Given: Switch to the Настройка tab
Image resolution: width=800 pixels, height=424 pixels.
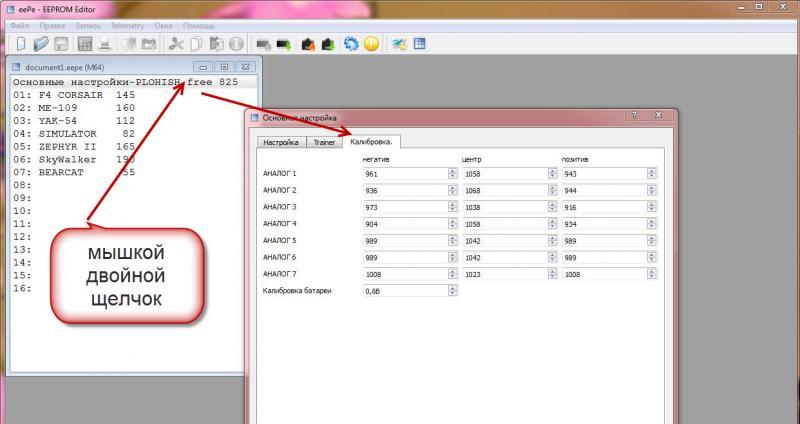Looking at the screenshot, I should (280, 142).
